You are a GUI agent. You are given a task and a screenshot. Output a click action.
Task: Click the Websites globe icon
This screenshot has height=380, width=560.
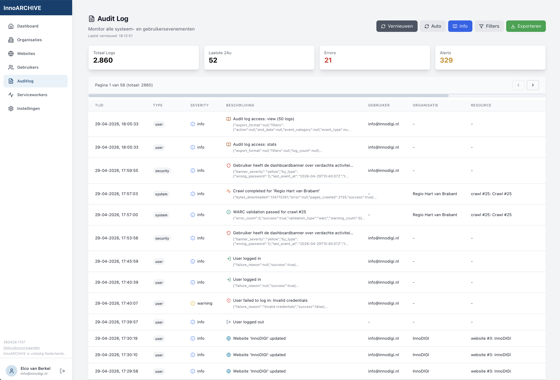pyautogui.click(x=11, y=54)
